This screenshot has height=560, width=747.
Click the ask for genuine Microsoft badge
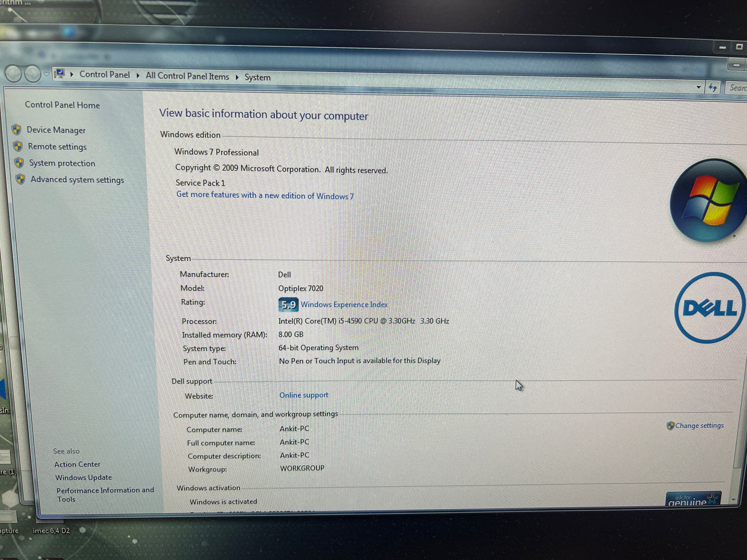(693, 499)
